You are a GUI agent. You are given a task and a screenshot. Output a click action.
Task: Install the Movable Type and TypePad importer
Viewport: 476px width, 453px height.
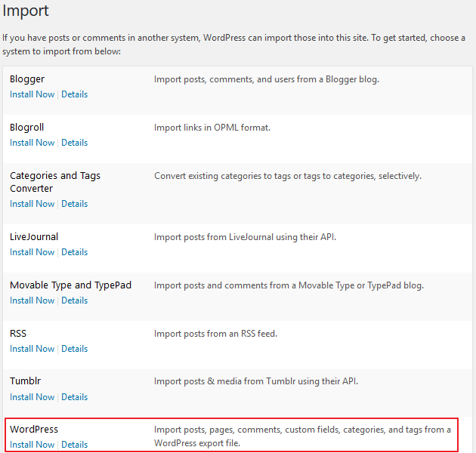32,300
